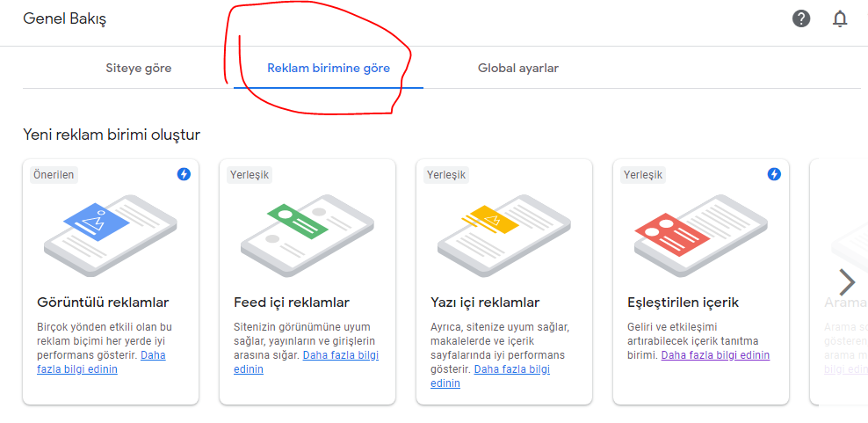868x423 pixels.
Task: Open Daha fazla bilgi link under Yazı içi reklamlar
Action: click(x=490, y=376)
